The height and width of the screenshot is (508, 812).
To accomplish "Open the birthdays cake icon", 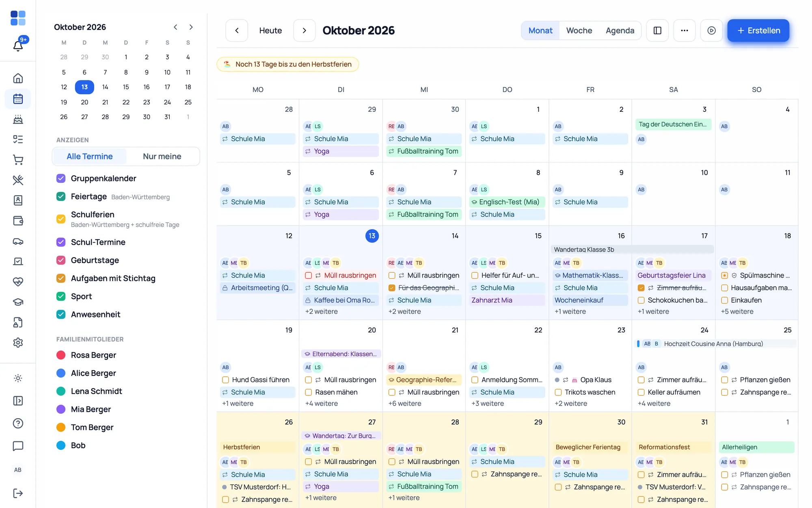I will 18,119.
